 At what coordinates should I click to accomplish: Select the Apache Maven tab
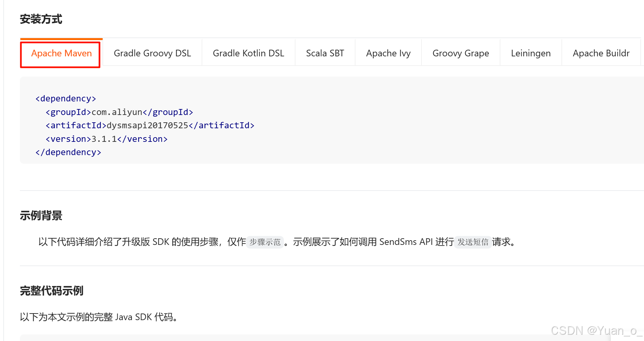(61, 53)
